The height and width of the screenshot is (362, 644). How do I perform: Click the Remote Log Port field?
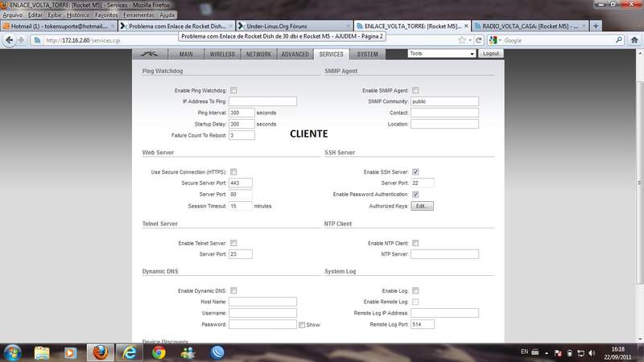(x=422, y=324)
